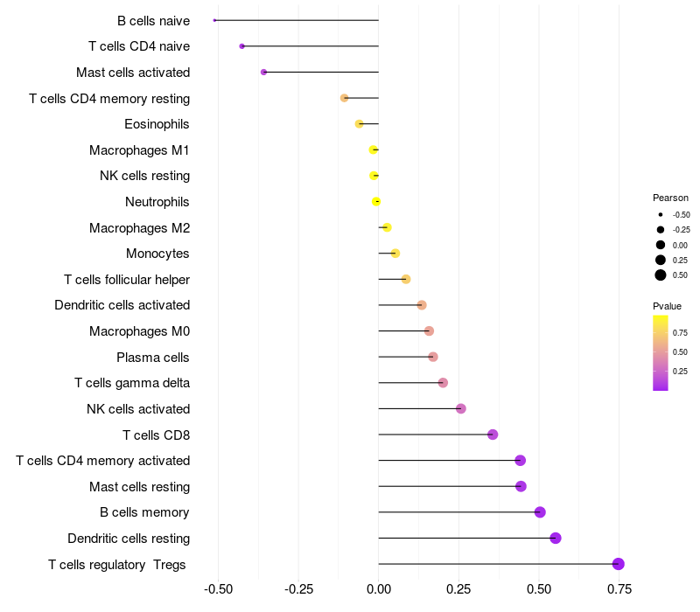Click the B cells naive lollipop dot

[214, 20]
